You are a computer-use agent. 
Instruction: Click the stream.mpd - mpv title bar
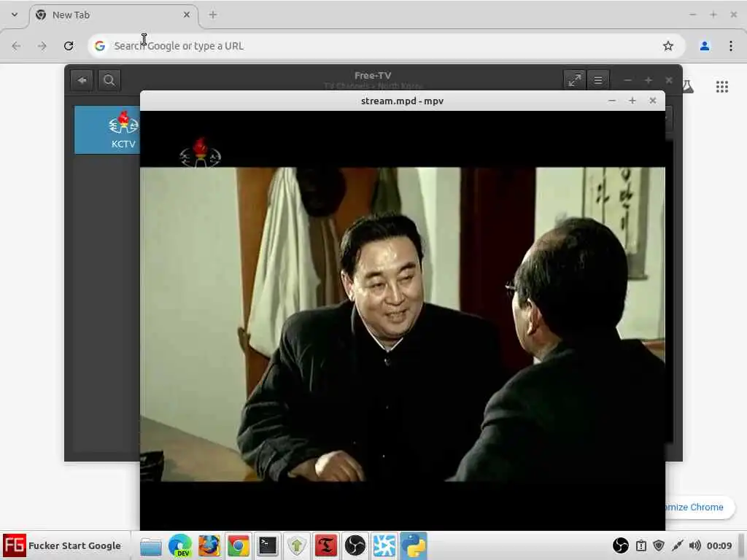402,101
